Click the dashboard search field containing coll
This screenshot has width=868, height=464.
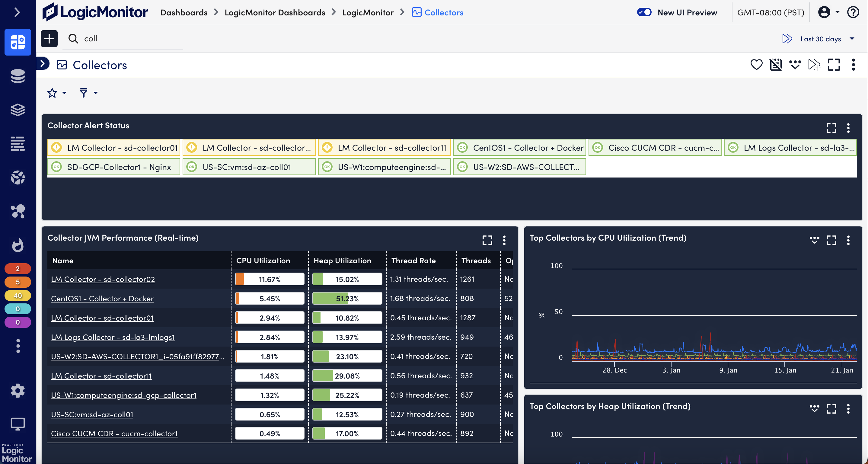click(128, 39)
